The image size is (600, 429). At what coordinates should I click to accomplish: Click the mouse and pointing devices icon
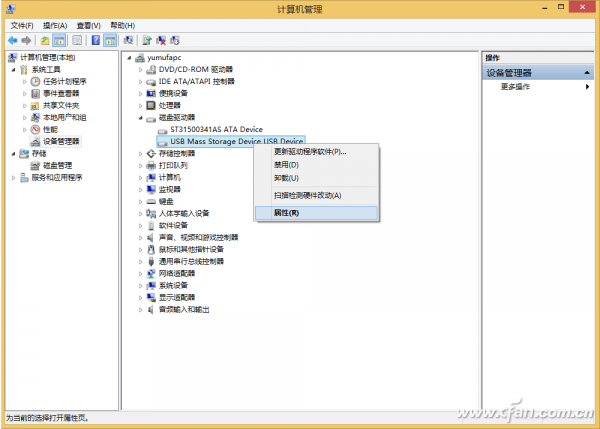(151, 250)
